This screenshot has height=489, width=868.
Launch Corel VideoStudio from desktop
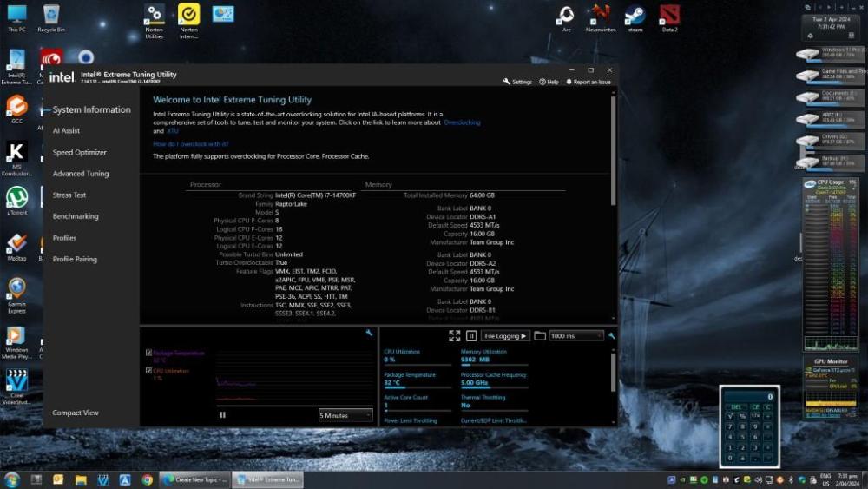(x=16, y=387)
